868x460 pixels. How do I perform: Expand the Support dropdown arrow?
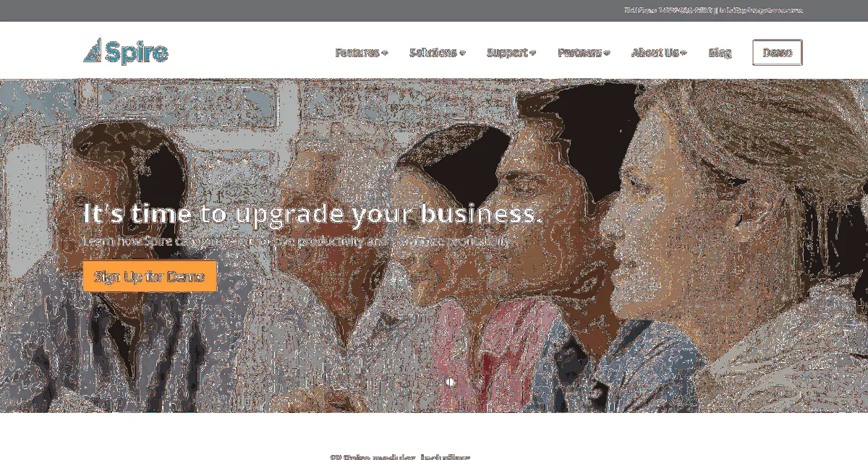click(533, 53)
